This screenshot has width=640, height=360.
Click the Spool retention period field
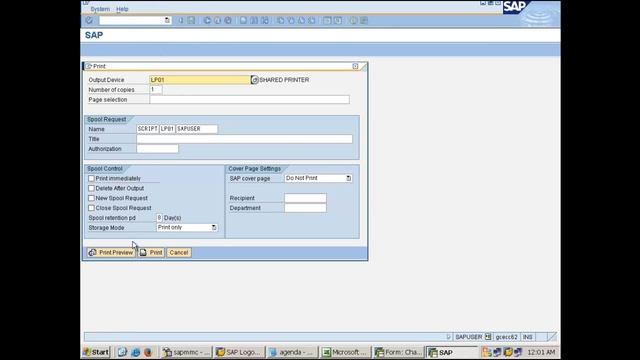[x=159, y=218]
